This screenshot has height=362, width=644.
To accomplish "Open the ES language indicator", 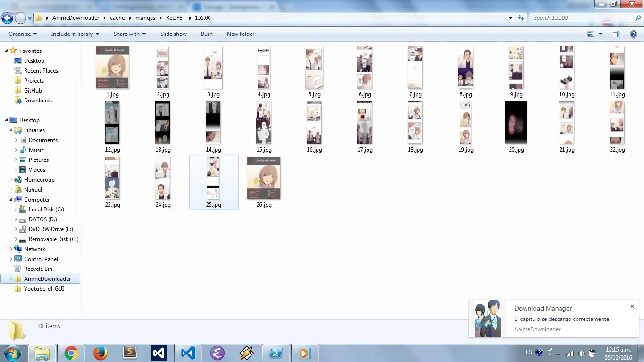I will click(529, 353).
